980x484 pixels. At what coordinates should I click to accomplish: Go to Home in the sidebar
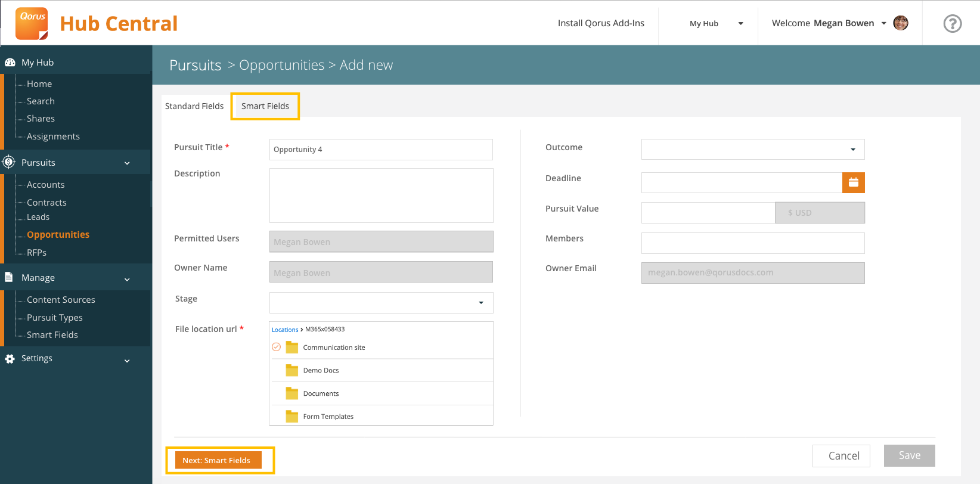click(39, 84)
